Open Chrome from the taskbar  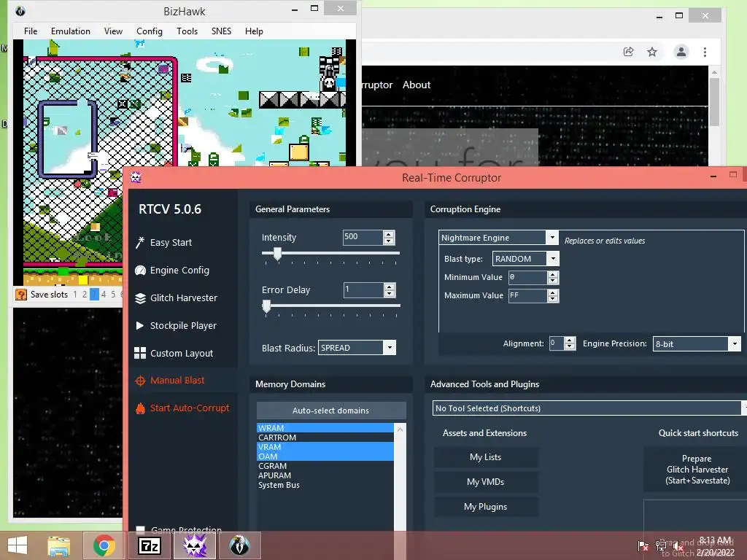[x=104, y=545]
